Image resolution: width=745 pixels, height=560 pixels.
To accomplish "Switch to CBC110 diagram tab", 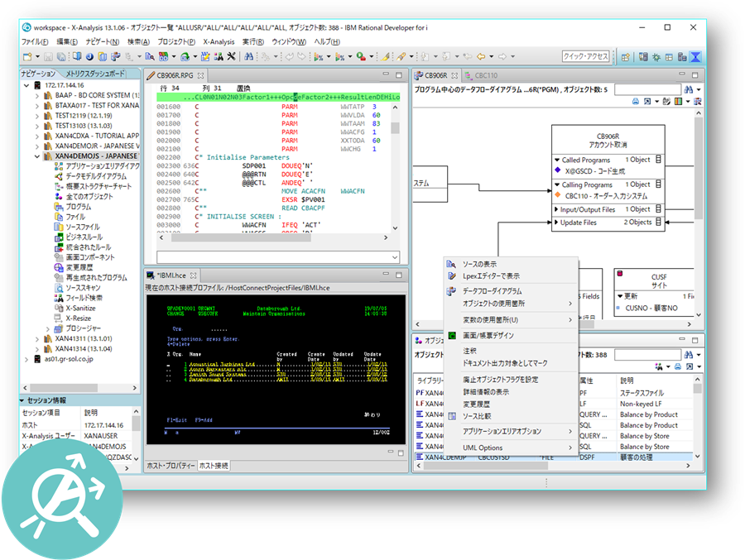I will click(481, 75).
